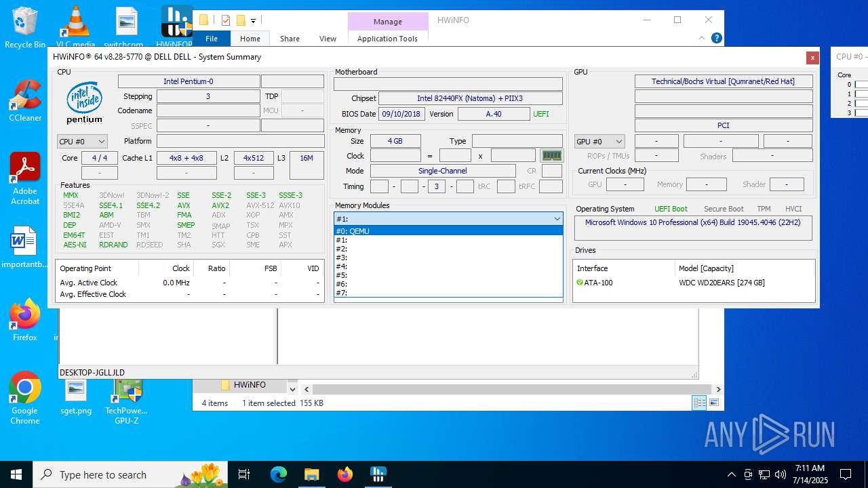This screenshot has height=488, width=868.
Task: Open Customize Quick Access Toolbar dropdown
Action: click(x=253, y=21)
